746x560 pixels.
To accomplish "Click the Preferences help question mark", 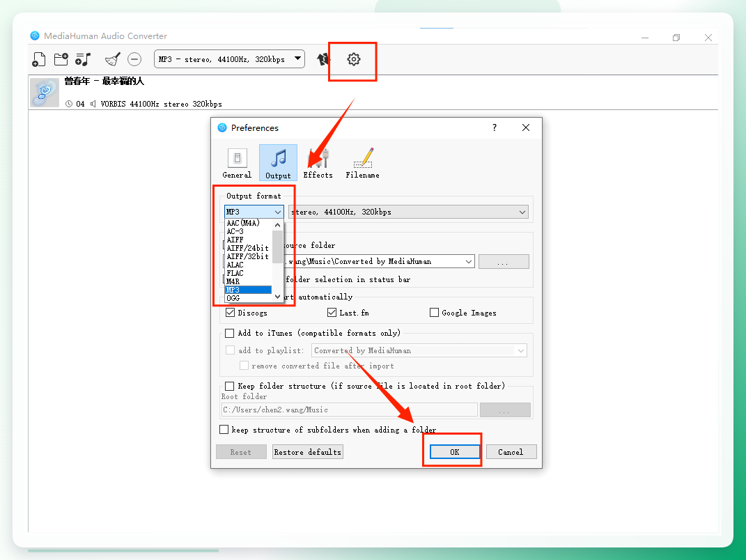I will point(495,127).
